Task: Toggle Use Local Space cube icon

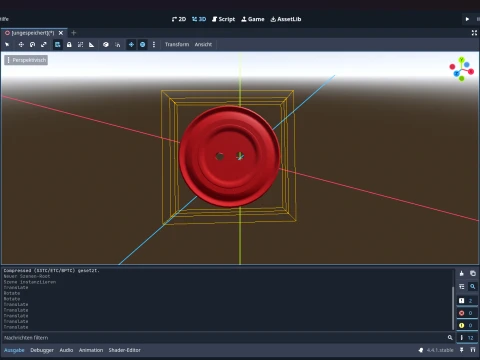Action: point(106,44)
